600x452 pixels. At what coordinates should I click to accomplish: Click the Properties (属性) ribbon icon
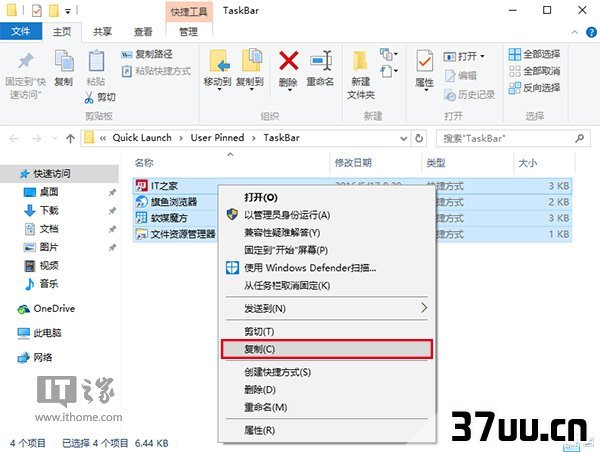click(424, 61)
